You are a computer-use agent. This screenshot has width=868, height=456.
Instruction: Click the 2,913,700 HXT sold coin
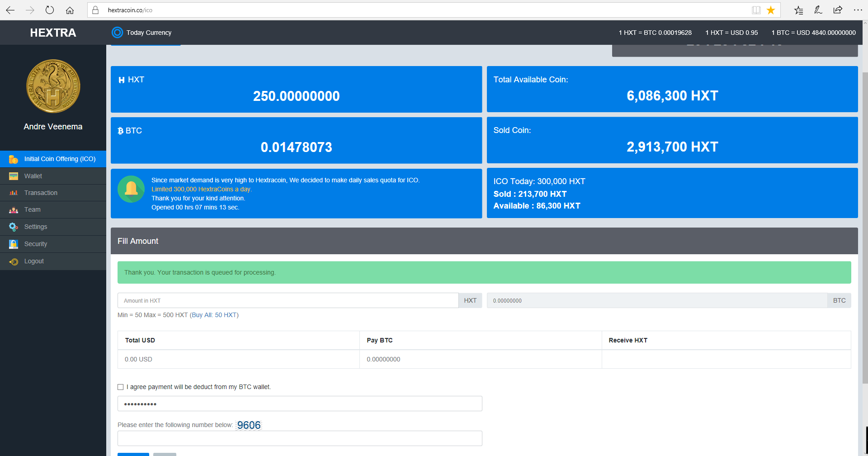coord(672,147)
